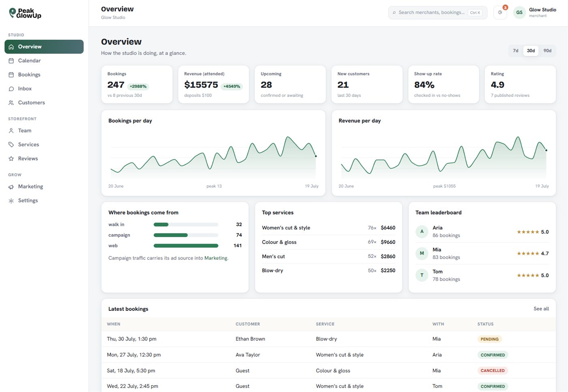This screenshot has height=392, width=568.
Task: Click See all latest bookings
Action: click(541, 309)
